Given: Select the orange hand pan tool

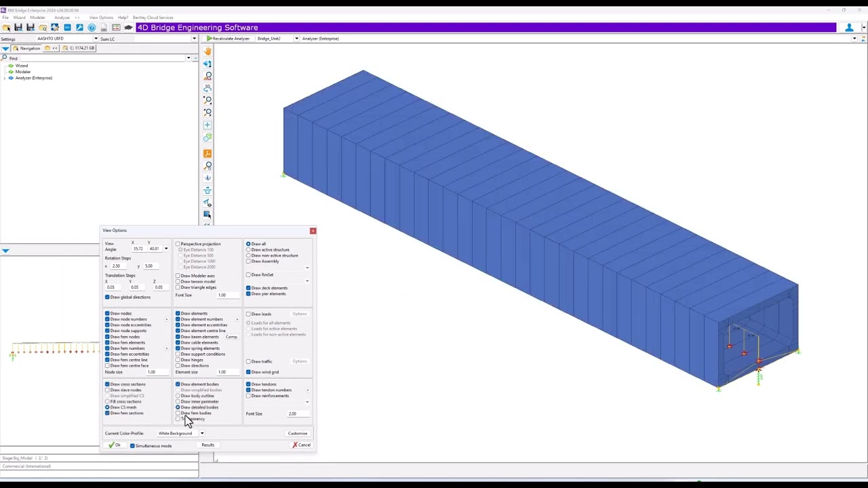Looking at the screenshot, I should [x=208, y=52].
